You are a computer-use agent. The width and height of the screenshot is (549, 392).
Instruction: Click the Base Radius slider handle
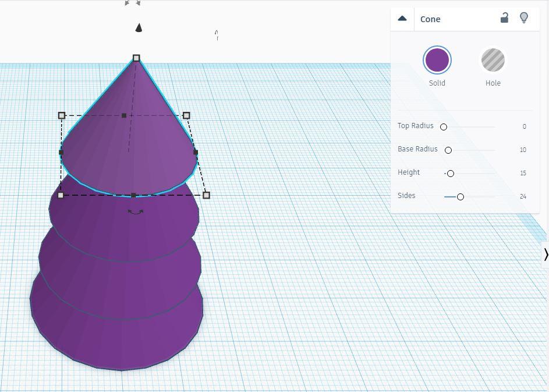coord(448,150)
